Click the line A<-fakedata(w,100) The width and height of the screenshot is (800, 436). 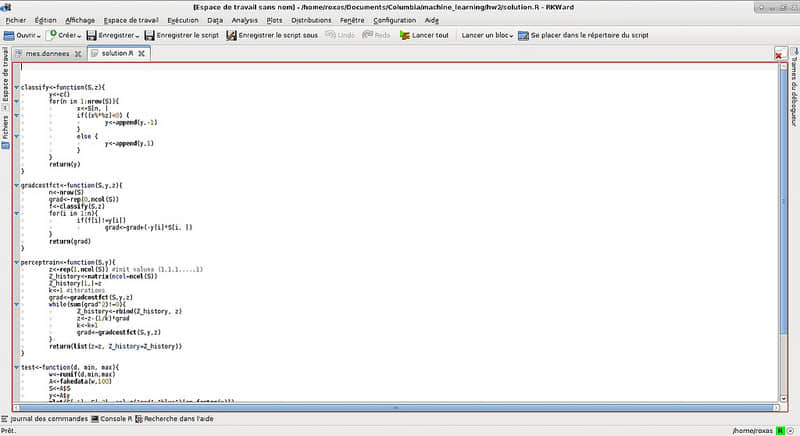point(80,381)
